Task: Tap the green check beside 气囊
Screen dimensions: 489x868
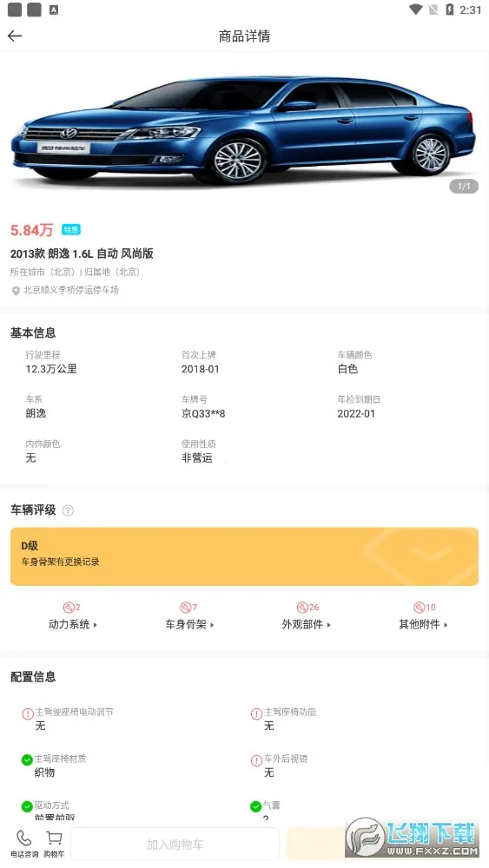Action: coord(256,806)
